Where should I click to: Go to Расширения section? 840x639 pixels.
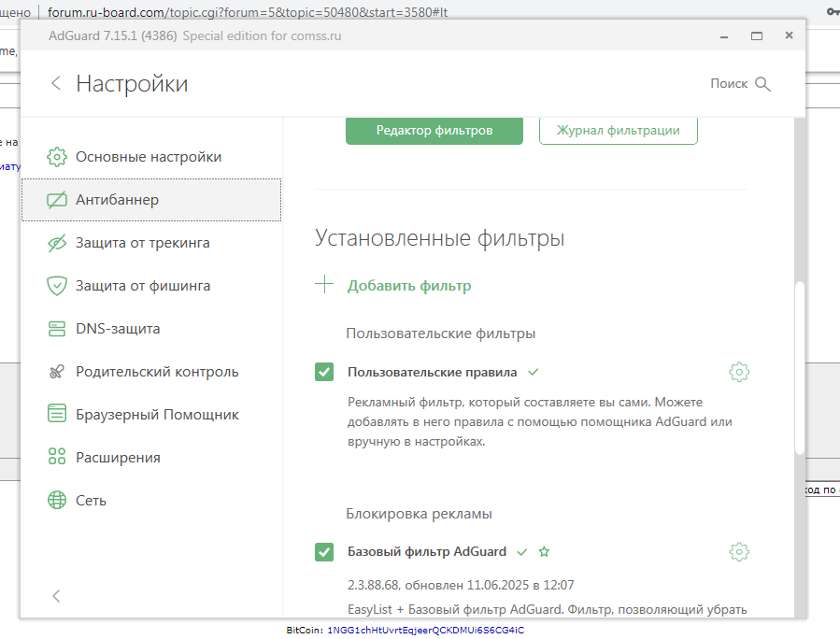[x=151, y=457]
